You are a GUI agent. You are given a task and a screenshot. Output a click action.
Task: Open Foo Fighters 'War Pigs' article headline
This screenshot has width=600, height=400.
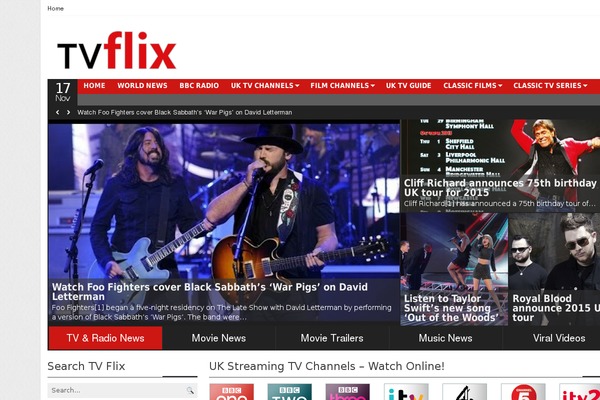pos(210,292)
